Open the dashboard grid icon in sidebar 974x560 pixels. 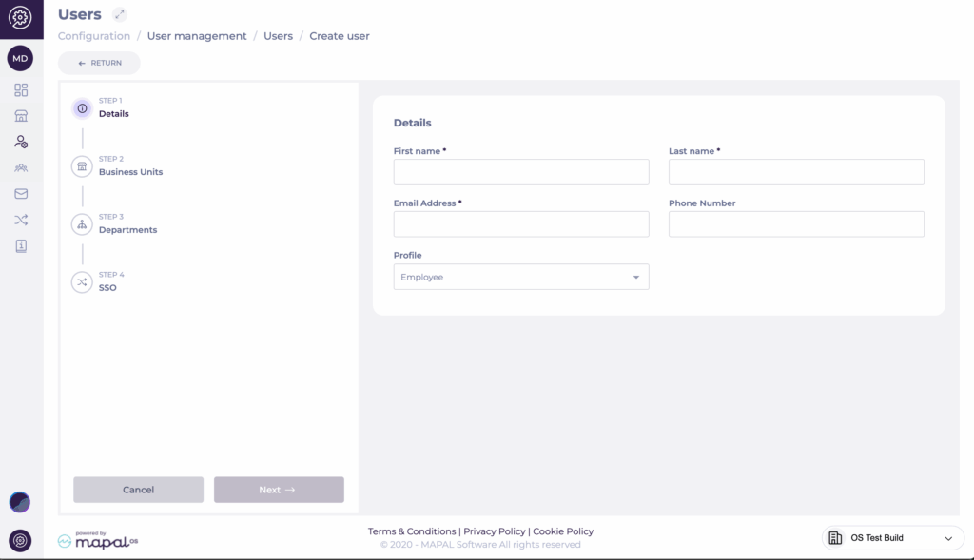(21, 90)
